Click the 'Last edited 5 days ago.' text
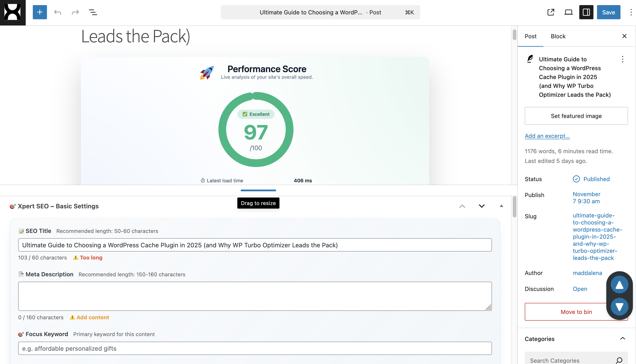Image resolution: width=636 pixels, height=364 pixels. point(556,161)
